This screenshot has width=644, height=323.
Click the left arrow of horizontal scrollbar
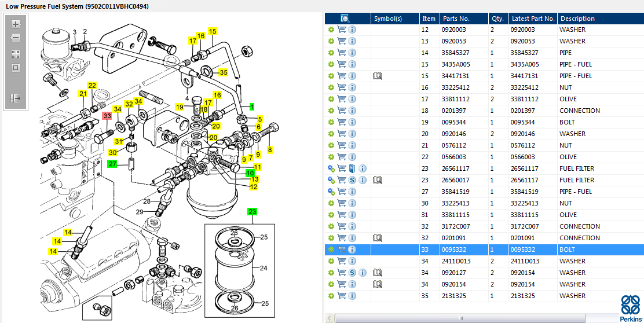(329, 318)
